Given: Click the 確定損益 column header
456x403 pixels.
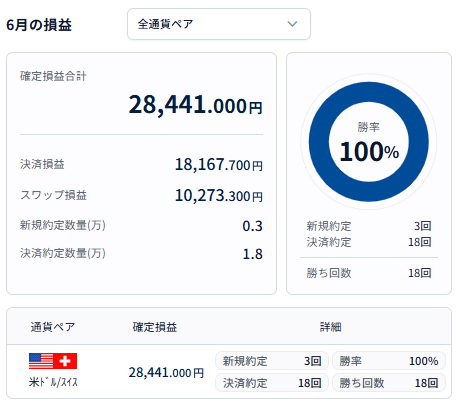Looking at the screenshot, I should (155, 327).
